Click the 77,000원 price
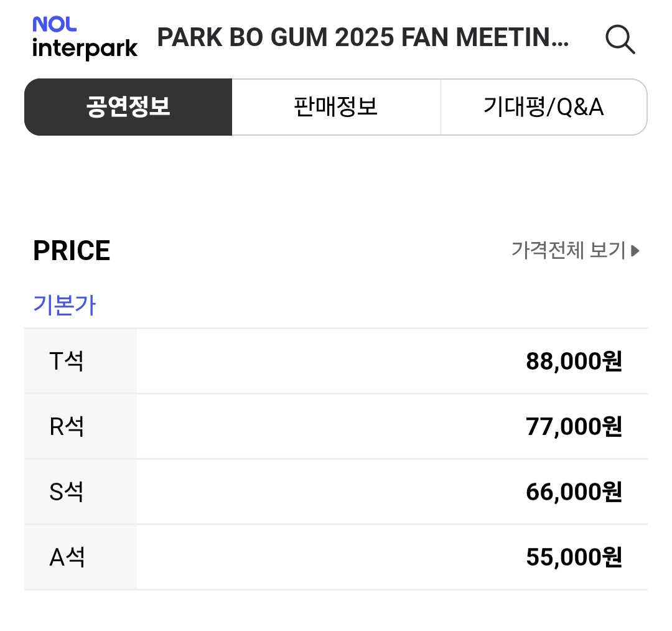 [574, 427]
